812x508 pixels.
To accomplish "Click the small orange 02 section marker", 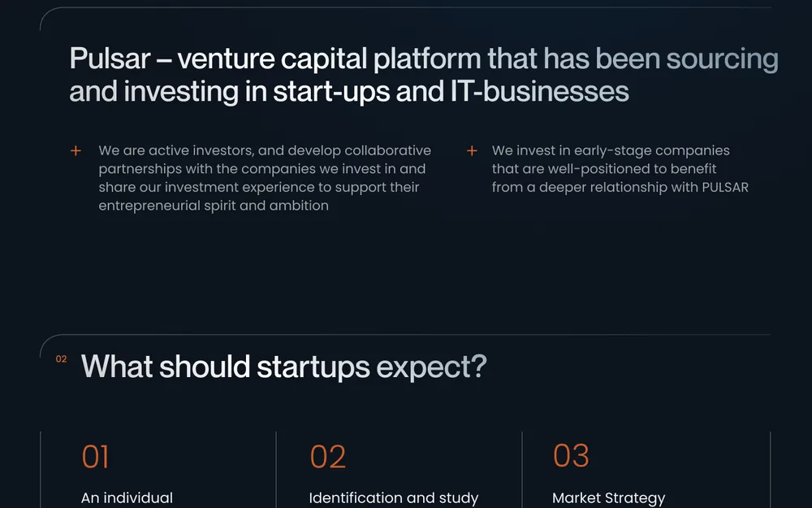I will point(61,358).
